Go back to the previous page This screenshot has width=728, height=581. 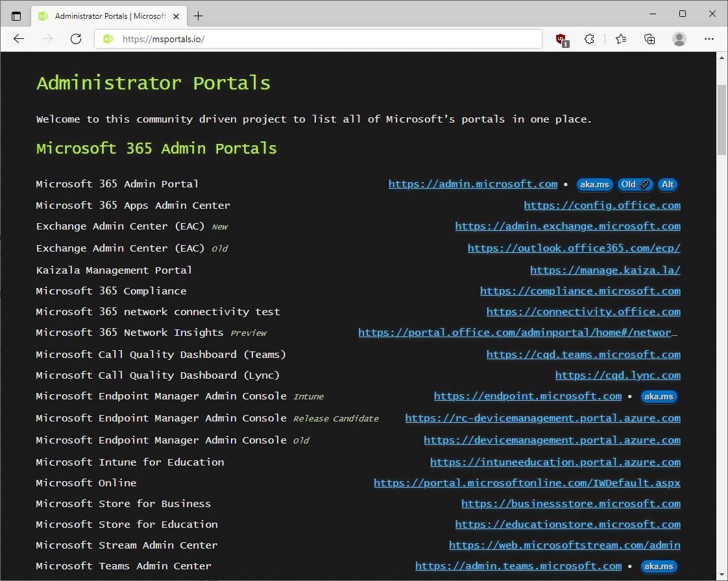click(19, 39)
